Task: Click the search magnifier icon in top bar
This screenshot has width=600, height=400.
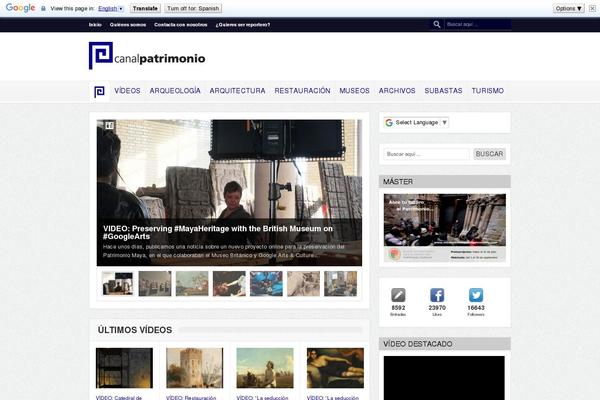Action: (437, 24)
